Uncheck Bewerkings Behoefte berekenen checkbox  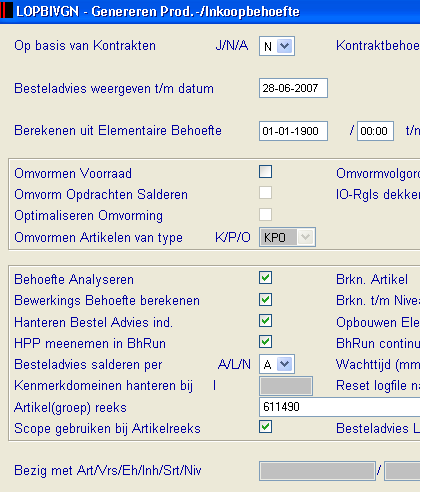265,299
